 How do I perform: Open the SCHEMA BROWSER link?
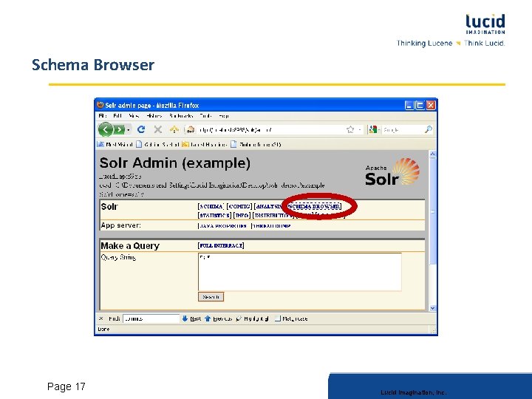click(x=314, y=206)
